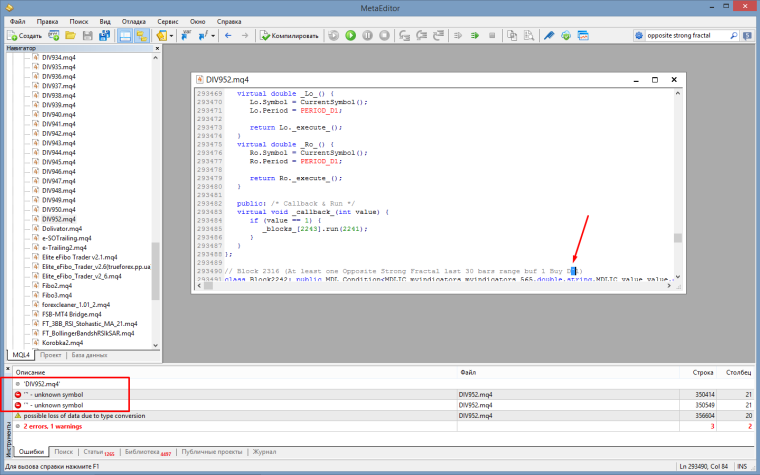The height and width of the screenshot is (475, 760).
Task: Select Dolivator.mq4 in Navigator tree
Action: [x=62, y=229]
